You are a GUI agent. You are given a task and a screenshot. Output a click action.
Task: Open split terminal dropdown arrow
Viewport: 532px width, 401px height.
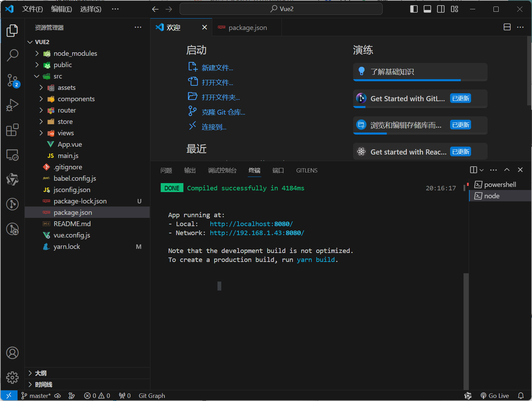(481, 170)
